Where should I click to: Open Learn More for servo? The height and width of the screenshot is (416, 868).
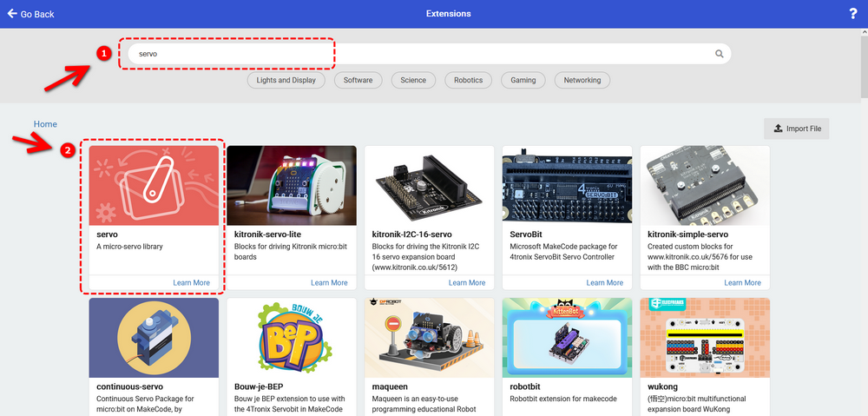[x=192, y=282]
